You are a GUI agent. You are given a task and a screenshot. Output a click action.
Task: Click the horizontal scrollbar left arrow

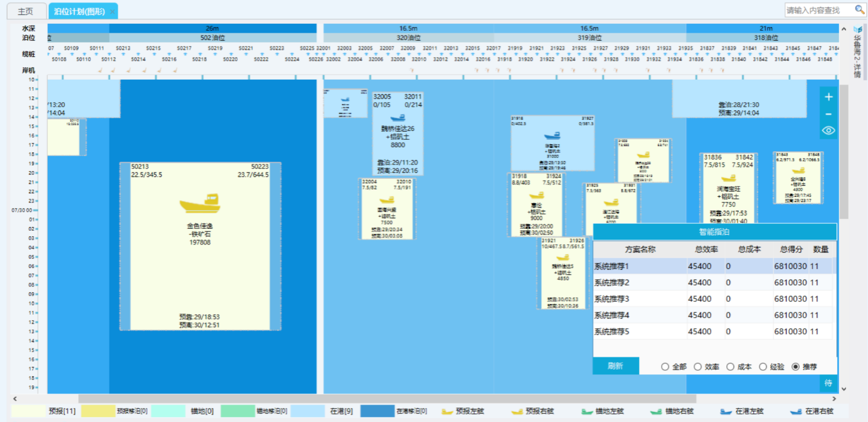coord(14,399)
